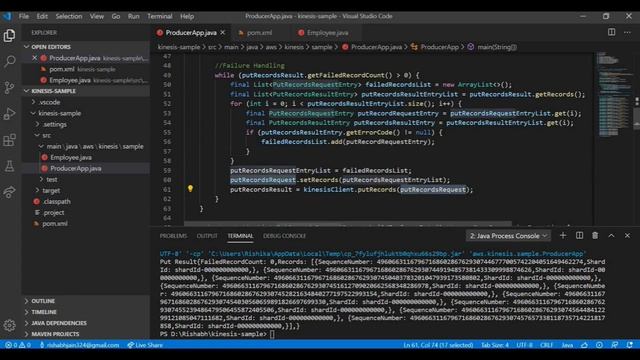Screen dimensions: 640x360
Task: Click the Tab Size: 4 indicator
Action: click(495, 345)
